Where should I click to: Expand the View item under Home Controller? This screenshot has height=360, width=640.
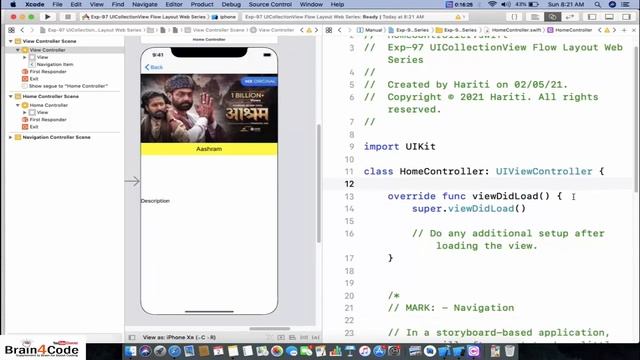(x=25, y=112)
